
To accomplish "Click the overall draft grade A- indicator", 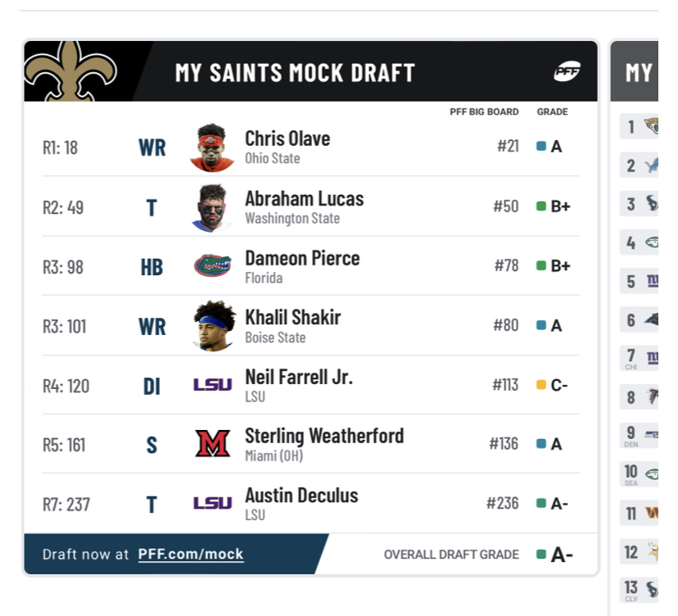I will [555, 554].
